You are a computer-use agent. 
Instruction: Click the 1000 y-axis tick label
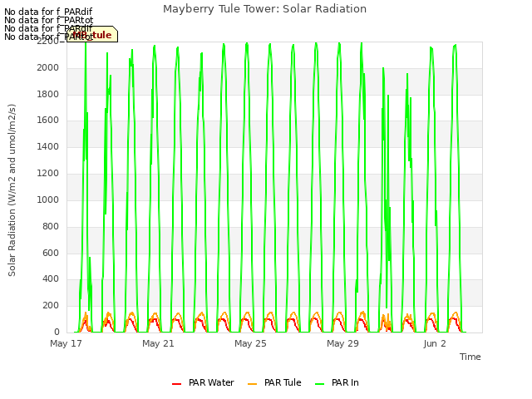(48, 199)
